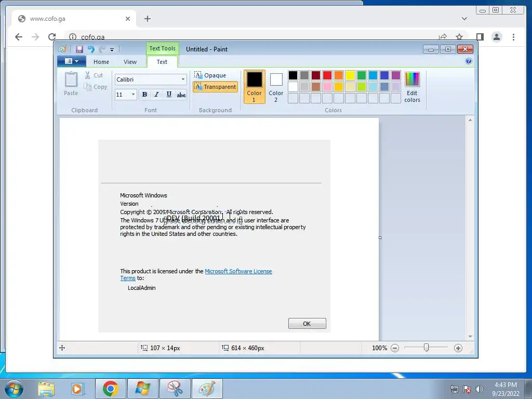This screenshot has width=532, height=399.
Task: Click the Paint taskbar button
Action: [x=207, y=389]
